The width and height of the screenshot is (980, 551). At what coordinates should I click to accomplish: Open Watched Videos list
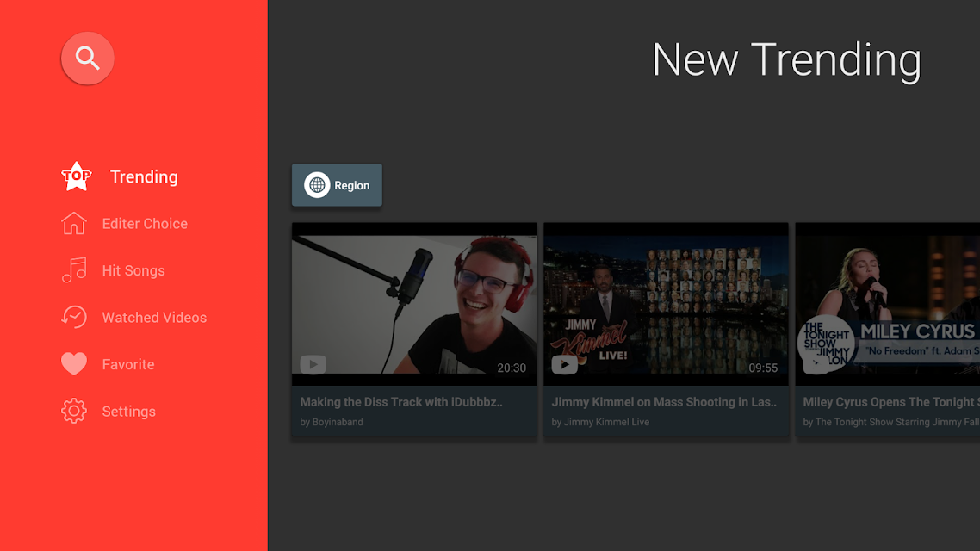pyautogui.click(x=154, y=318)
